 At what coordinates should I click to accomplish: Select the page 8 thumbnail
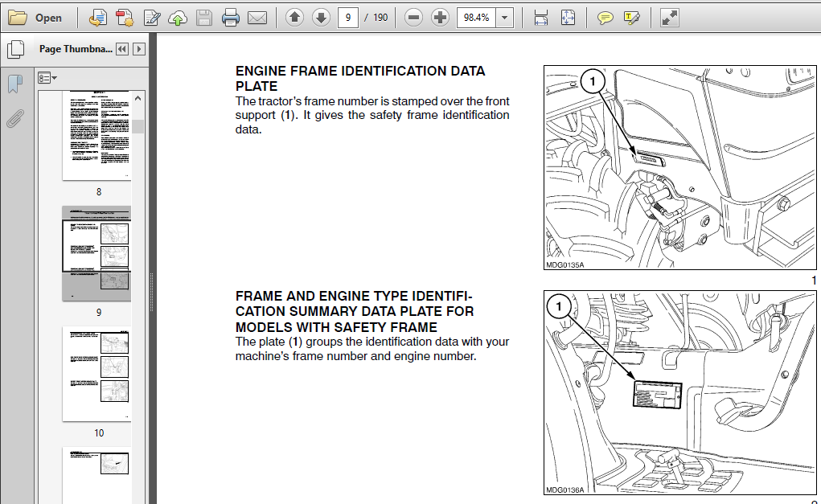click(x=96, y=136)
